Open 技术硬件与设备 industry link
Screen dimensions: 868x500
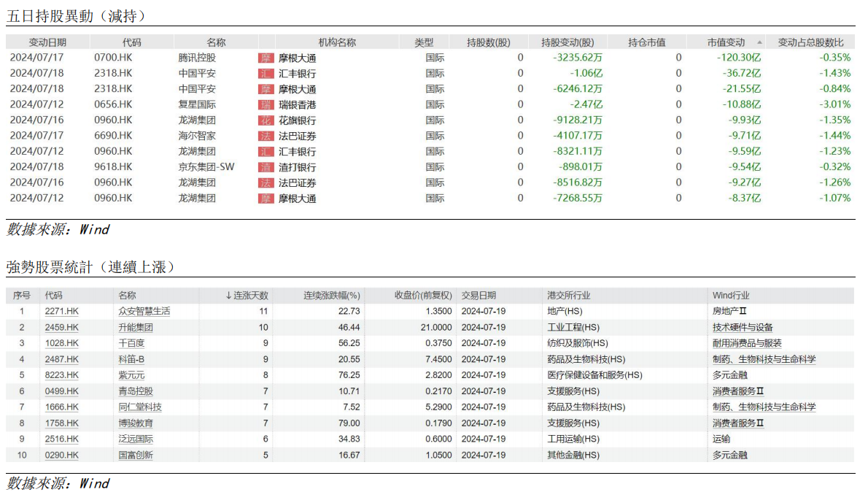tap(743, 327)
